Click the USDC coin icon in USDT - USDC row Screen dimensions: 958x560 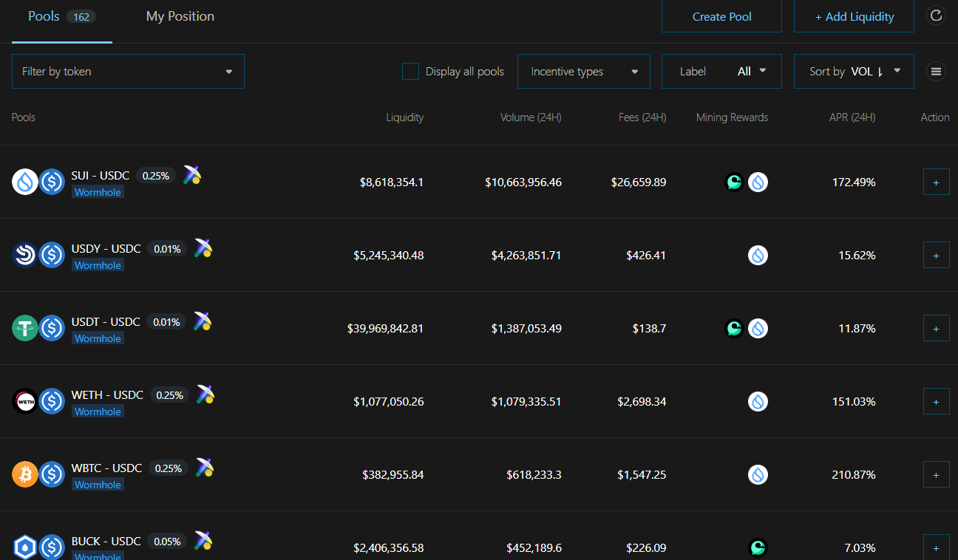click(52, 328)
